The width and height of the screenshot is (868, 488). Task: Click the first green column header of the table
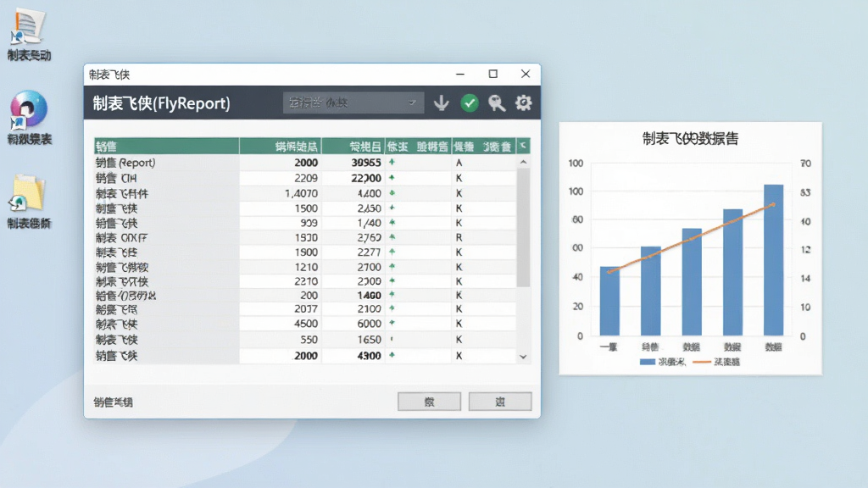(x=167, y=146)
